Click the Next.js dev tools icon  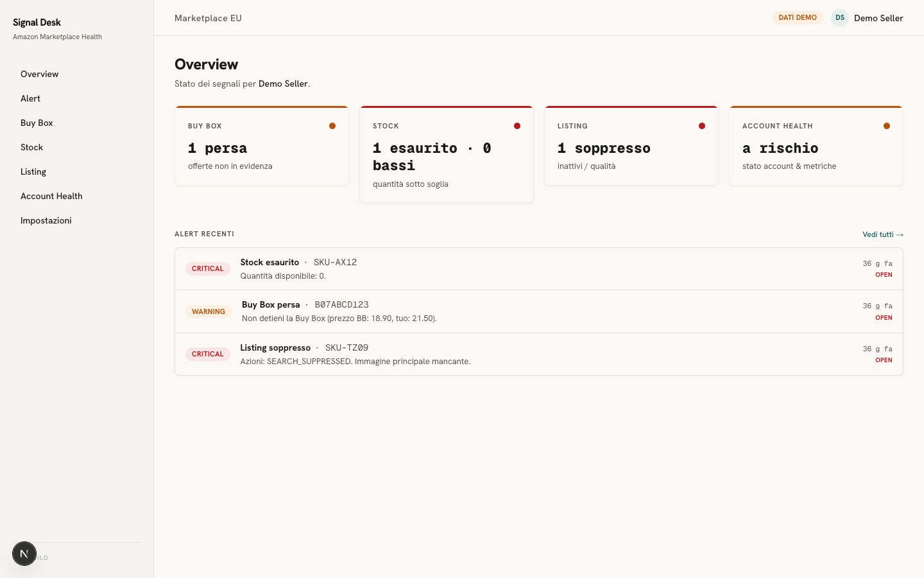coord(24,554)
